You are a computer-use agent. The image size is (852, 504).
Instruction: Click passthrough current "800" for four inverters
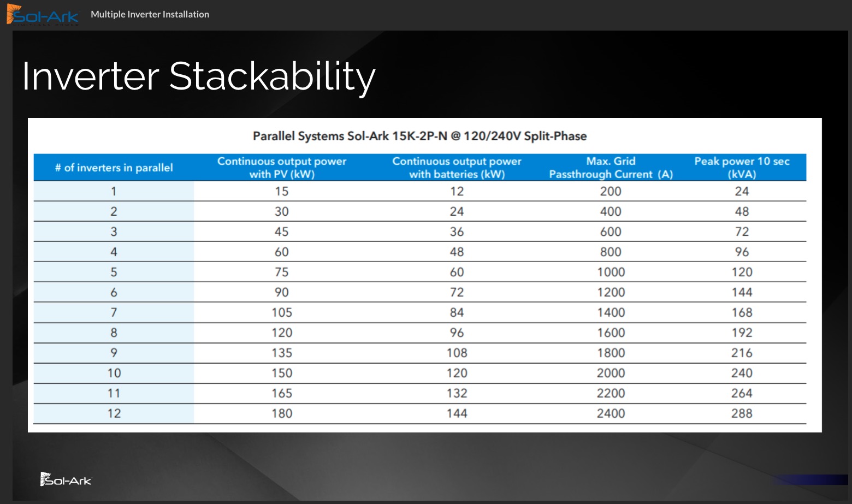click(611, 252)
